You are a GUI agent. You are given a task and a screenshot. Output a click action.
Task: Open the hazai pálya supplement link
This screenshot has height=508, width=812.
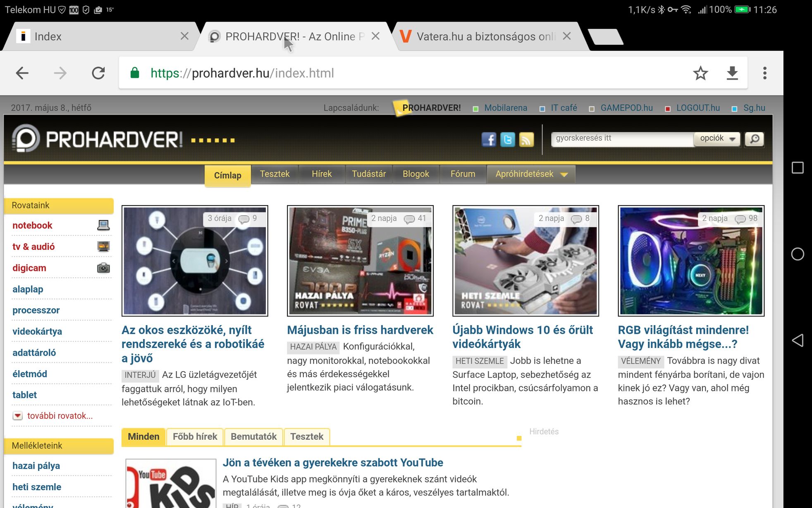36,466
